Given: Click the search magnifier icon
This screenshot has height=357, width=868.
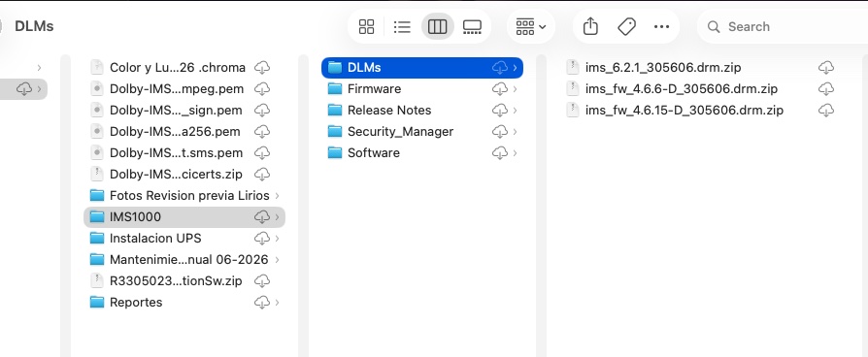Looking at the screenshot, I should point(714,26).
